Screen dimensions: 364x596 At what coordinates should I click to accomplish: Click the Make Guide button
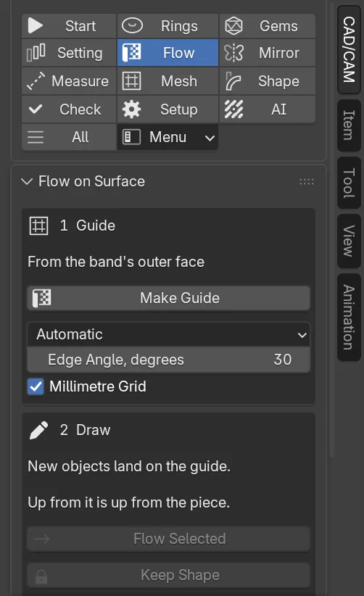click(169, 298)
